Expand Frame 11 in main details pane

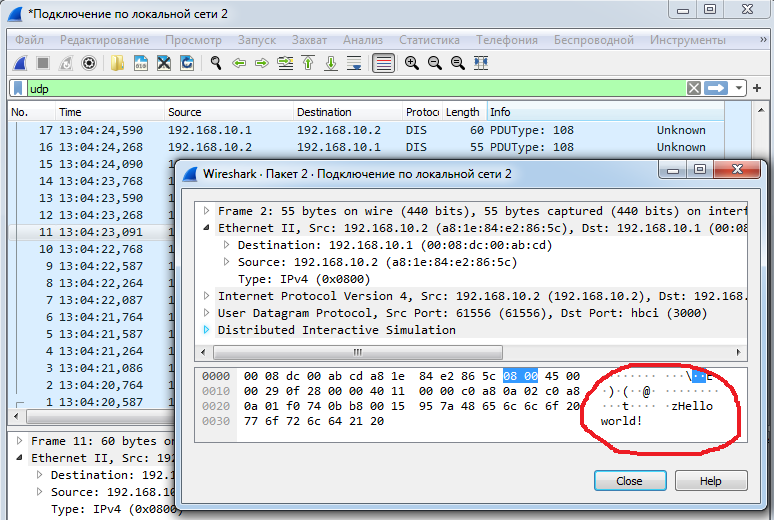coord(20,440)
